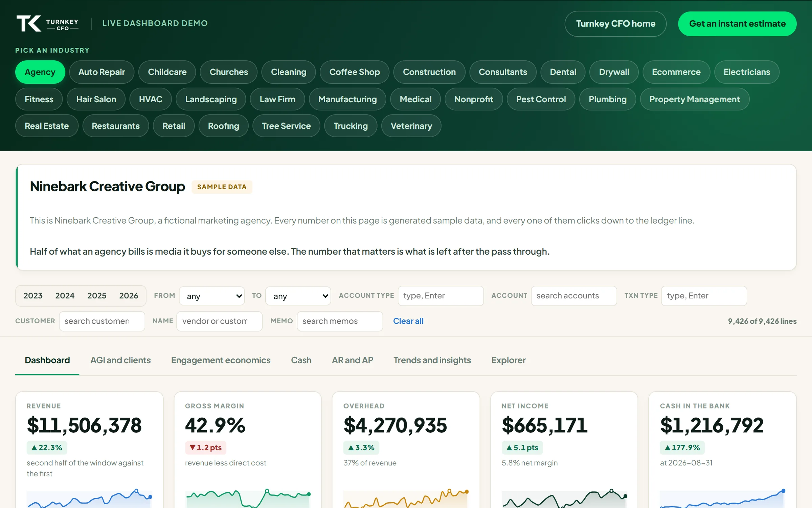
Task: Pick the Restaurants chip
Action: 116,126
